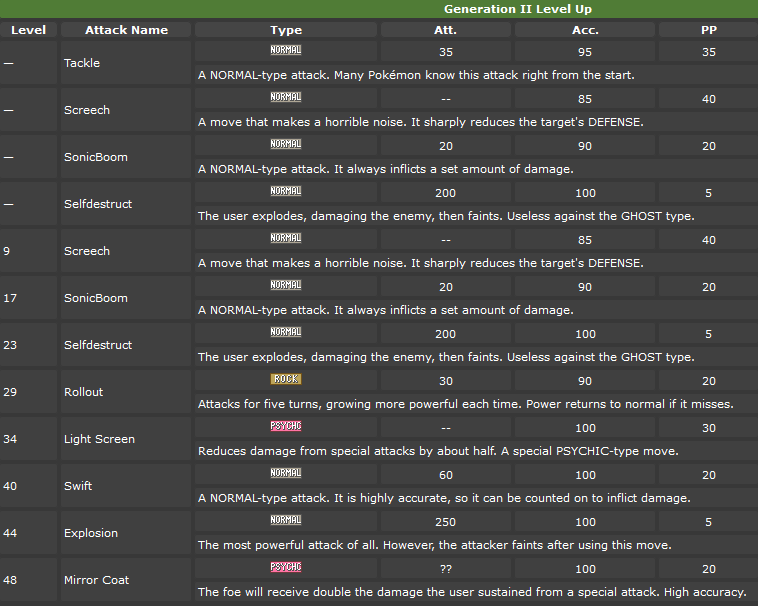
Task: Click the PP column header
Action: [709, 30]
